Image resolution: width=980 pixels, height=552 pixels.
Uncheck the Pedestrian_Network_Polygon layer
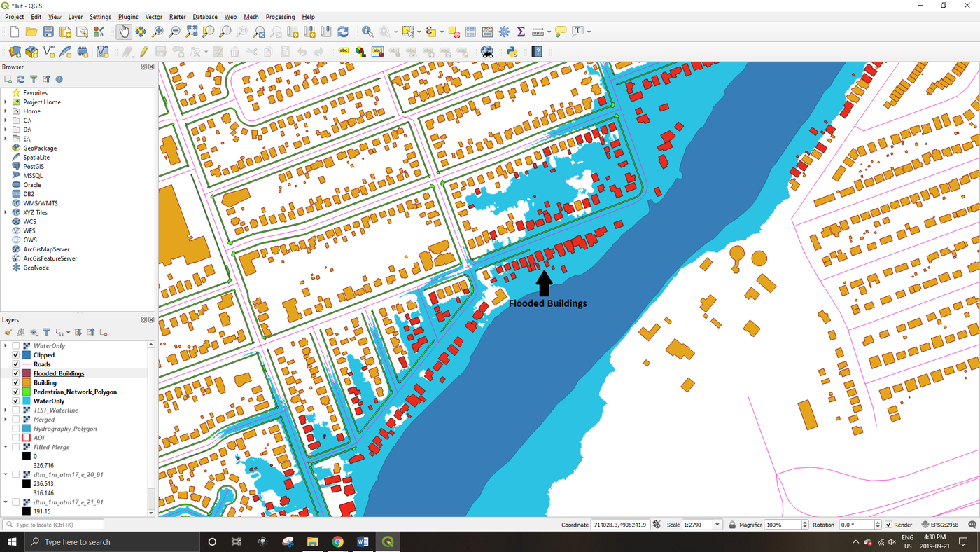16,392
